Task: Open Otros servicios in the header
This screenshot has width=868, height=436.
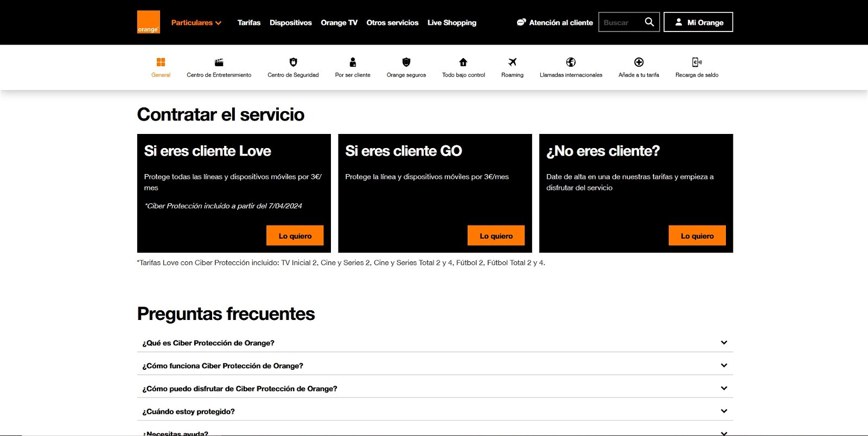Action: click(392, 23)
